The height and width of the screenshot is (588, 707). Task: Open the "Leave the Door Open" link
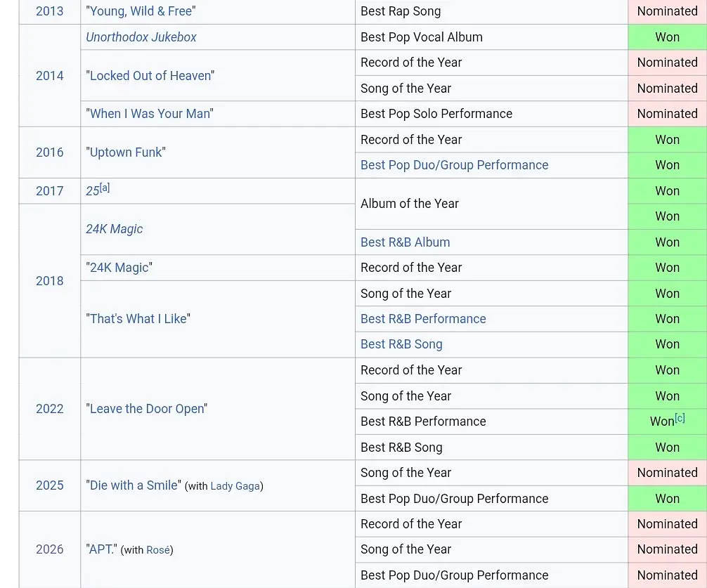point(147,409)
